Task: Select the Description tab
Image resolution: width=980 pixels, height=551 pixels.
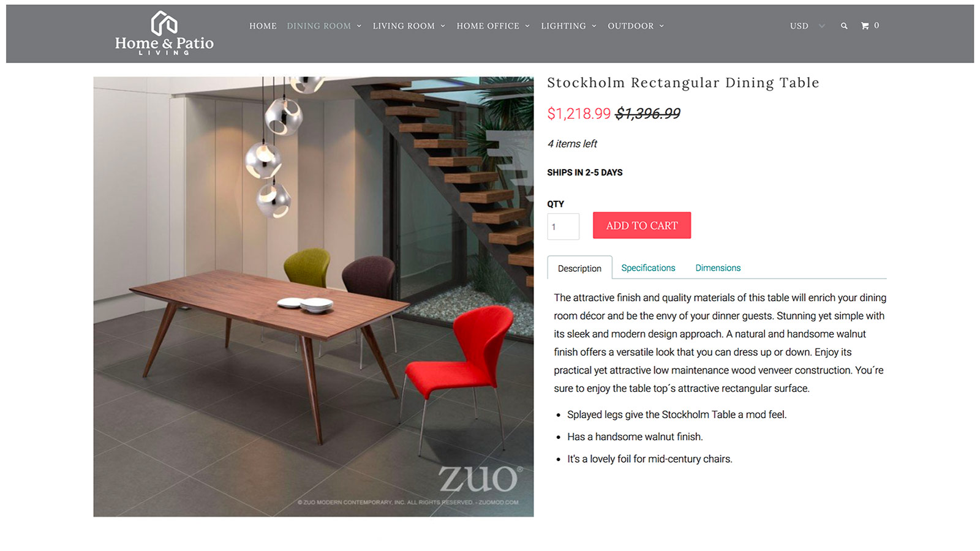Action: click(x=579, y=268)
